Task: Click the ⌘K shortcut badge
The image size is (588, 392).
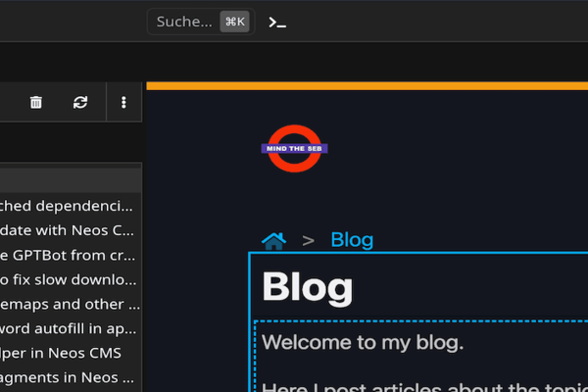Action: click(x=235, y=22)
